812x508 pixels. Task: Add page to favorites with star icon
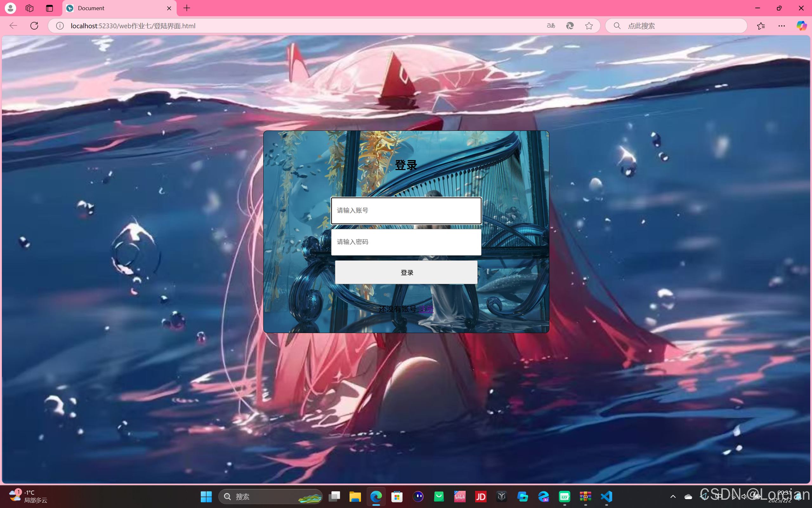pyautogui.click(x=589, y=25)
